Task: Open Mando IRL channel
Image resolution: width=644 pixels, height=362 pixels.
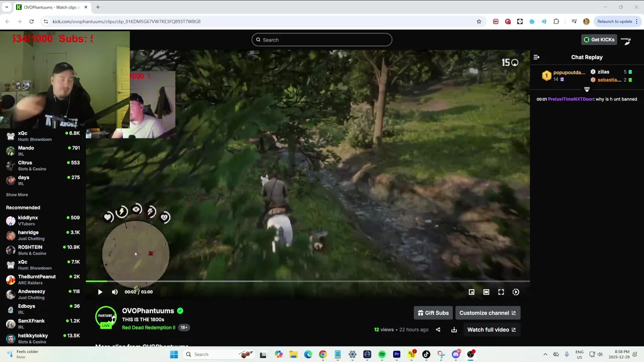Action: 43,151
